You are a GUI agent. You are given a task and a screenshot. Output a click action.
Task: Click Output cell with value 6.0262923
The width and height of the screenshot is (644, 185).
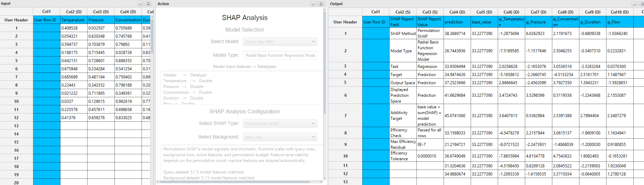pyautogui.click(x=539, y=33)
